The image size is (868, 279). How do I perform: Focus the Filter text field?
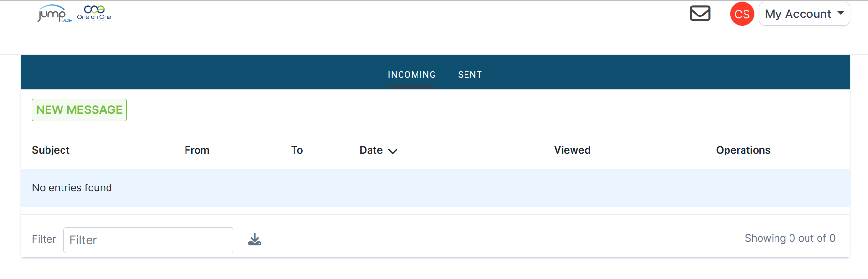(148, 240)
